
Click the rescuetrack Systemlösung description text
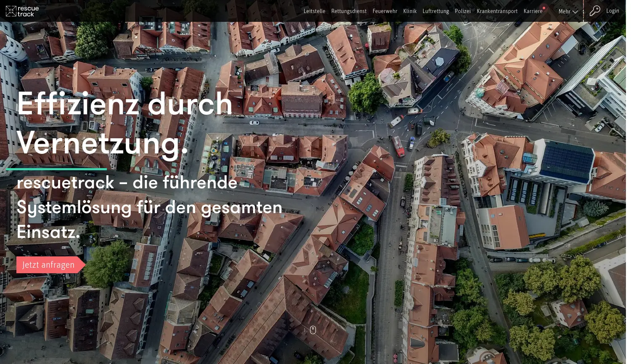click(149, 207)
